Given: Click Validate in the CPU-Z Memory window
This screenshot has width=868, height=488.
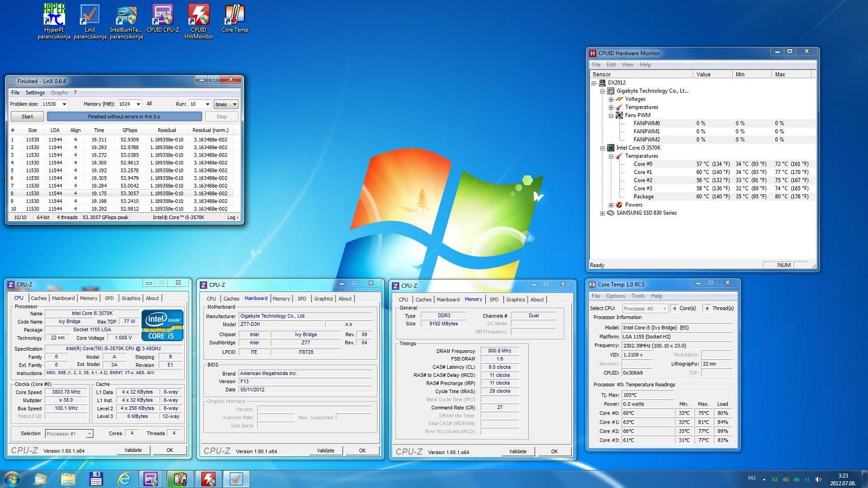Looking at the screenshot, I should (x=518, y=451).
